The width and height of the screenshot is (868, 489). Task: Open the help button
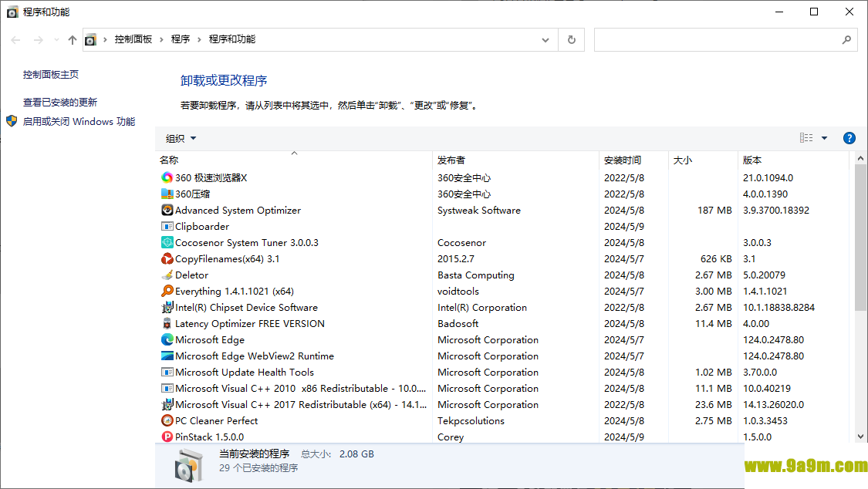849,138
